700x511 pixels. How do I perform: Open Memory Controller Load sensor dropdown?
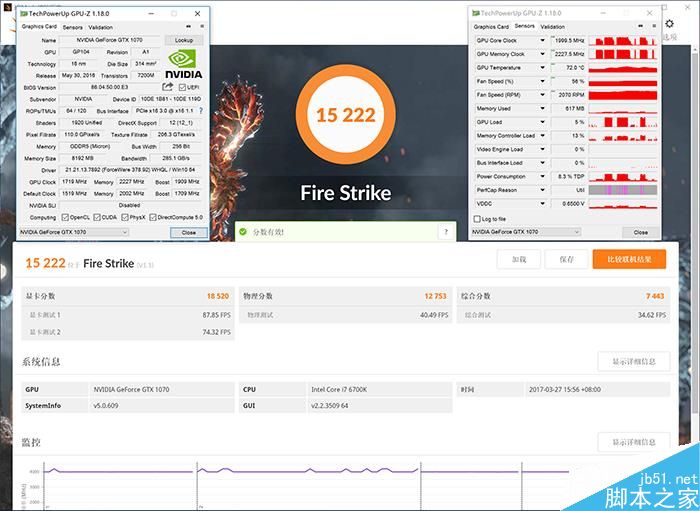[542, 136]
